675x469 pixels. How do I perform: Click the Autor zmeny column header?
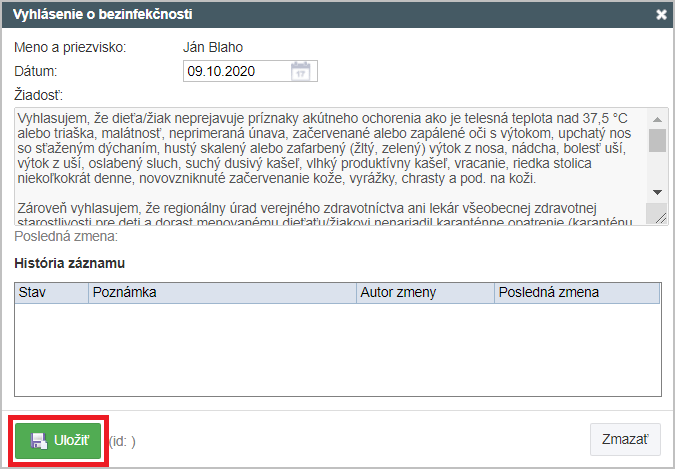[425, 293]
